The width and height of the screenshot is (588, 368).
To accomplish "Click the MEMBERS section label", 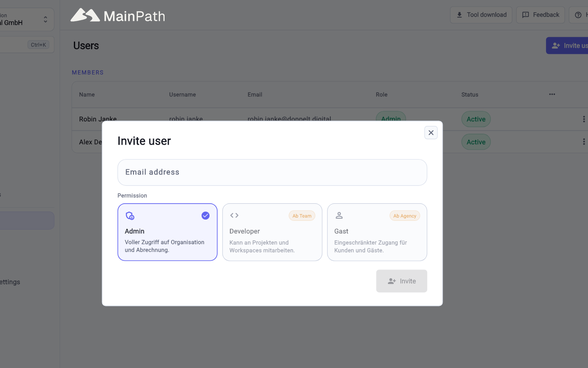I will point(88,72).
